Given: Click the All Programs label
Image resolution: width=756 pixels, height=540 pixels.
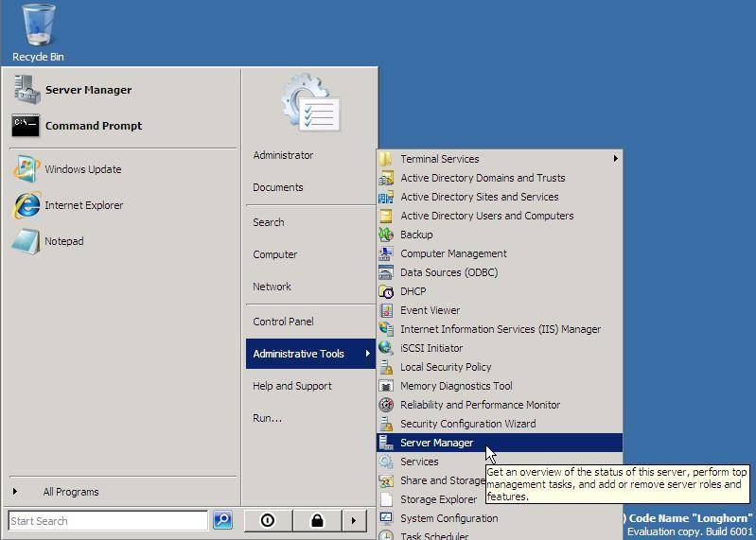Looking at the screenshot, I should point(71,492).
